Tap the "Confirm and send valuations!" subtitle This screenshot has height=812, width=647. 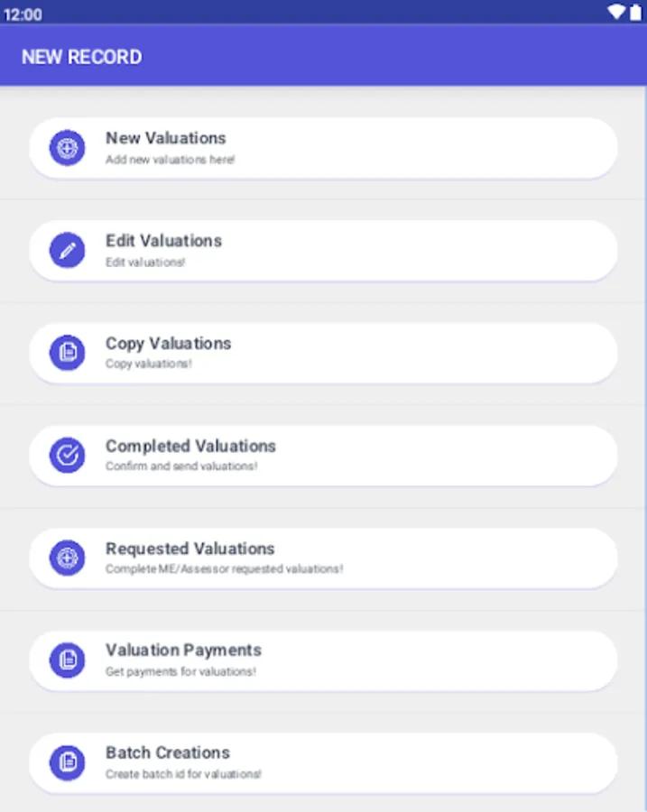[180, 466]
